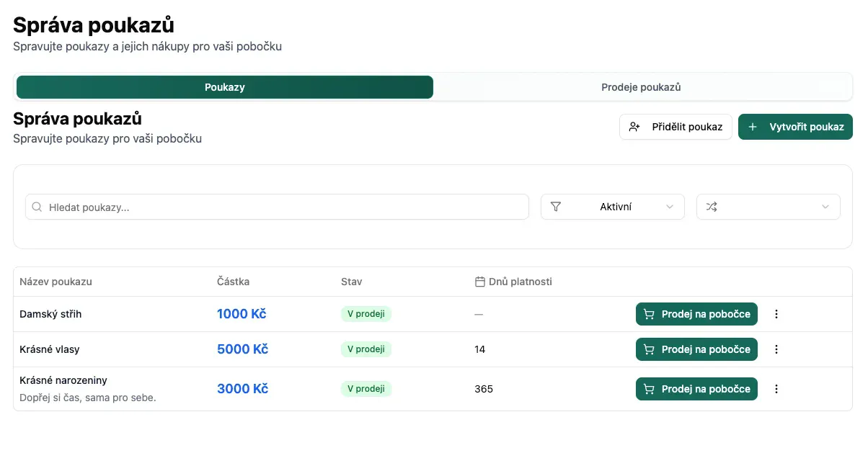Screen dimensions: 868x453
Task: Open three-dot menu for Krásné narozeniny
Action: tap(776, 389)
